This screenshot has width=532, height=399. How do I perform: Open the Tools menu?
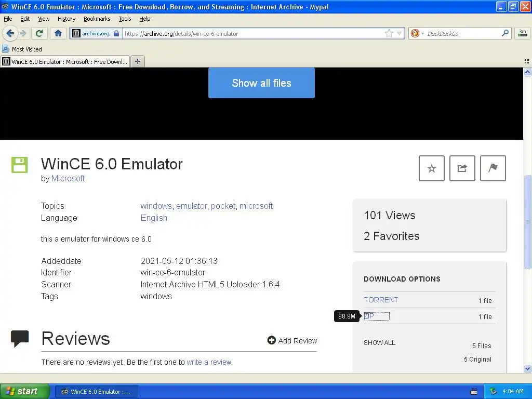pyautogui.click(x=125, y=19)
